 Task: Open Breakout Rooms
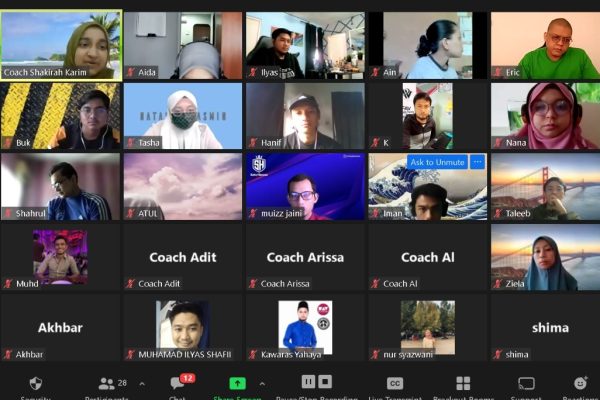tap(463, 383)
